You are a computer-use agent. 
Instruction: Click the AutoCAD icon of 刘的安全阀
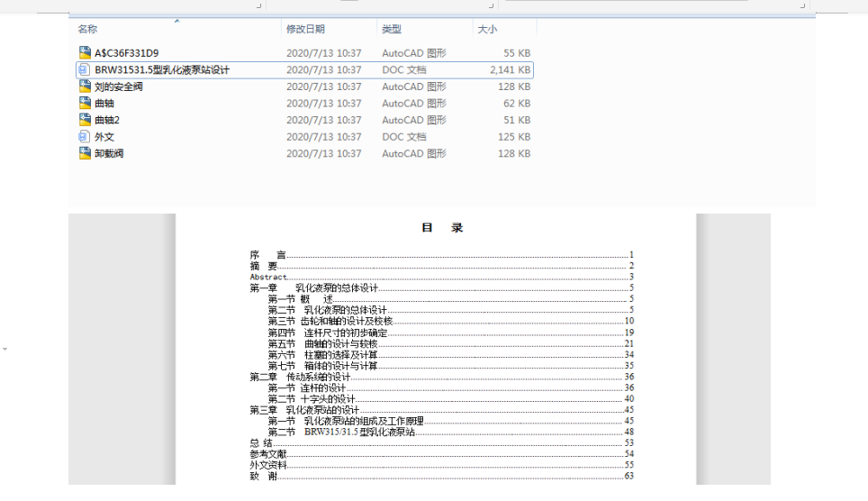click(85, 86)
